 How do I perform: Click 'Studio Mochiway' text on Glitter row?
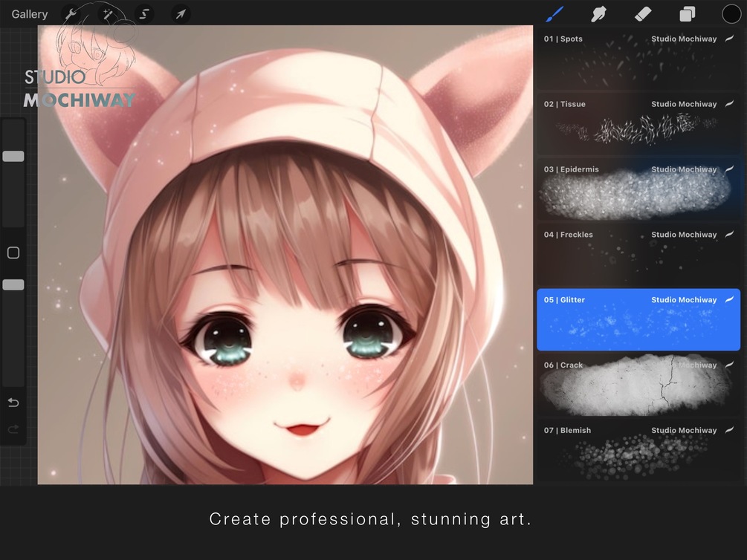click(x=684, y=300)
